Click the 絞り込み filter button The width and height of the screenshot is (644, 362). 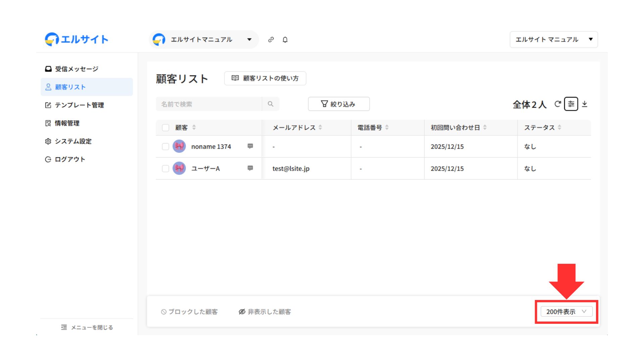pos(339,104)
